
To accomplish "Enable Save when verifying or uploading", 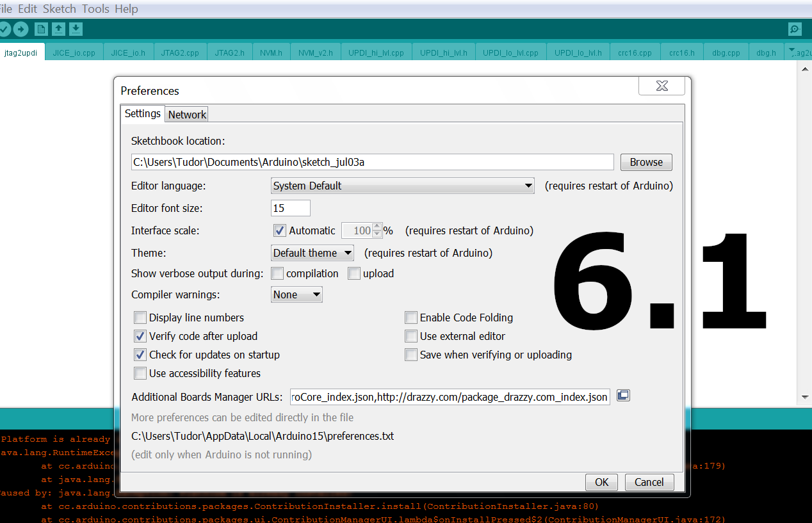I will click(x=411, y=355).
